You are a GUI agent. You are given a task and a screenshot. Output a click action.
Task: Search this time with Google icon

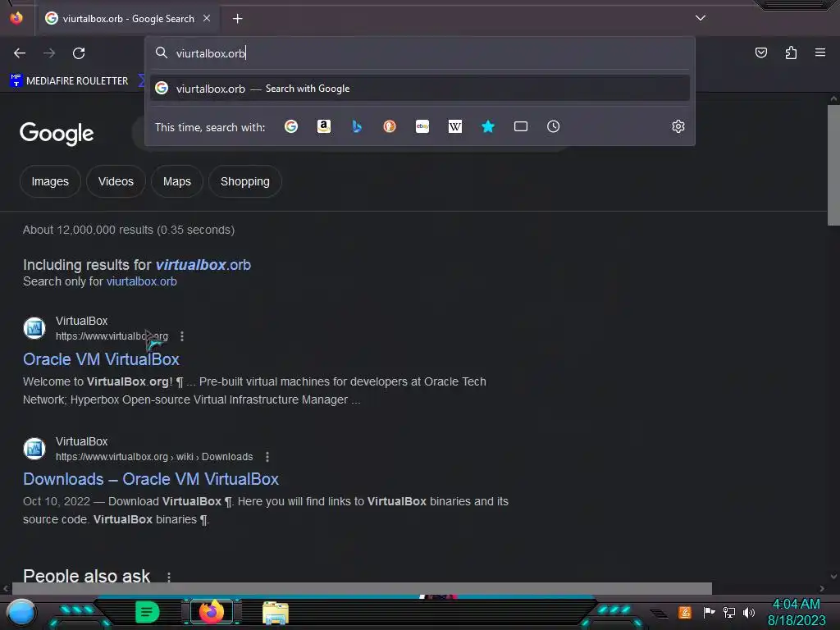click(291, 126)
